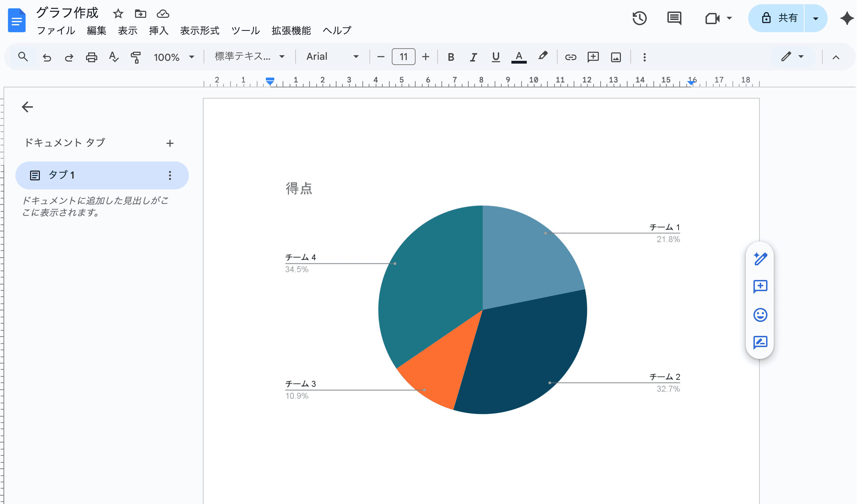
Task: Toggle underline formatting
Action: [496, 57]
